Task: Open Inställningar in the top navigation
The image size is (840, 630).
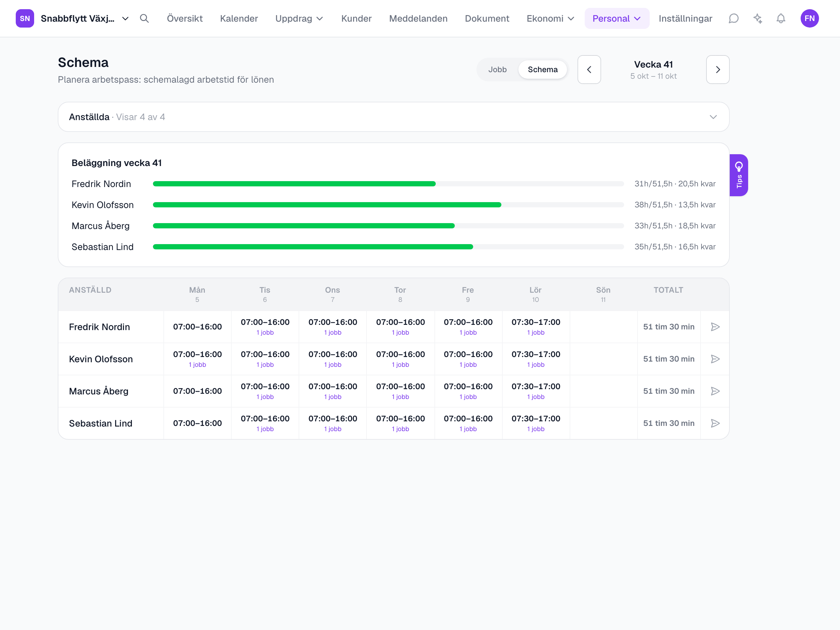Action: pyautogui.click(x=685, y=18)
